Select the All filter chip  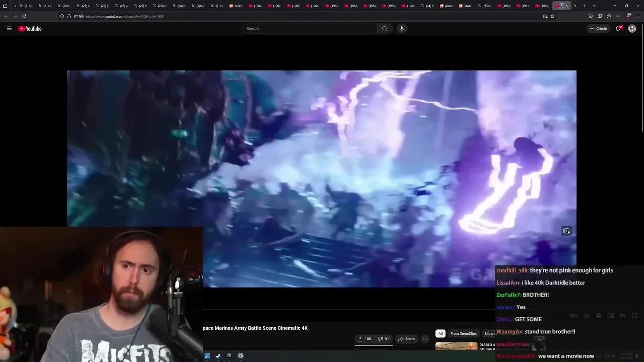tap(440, 333)
